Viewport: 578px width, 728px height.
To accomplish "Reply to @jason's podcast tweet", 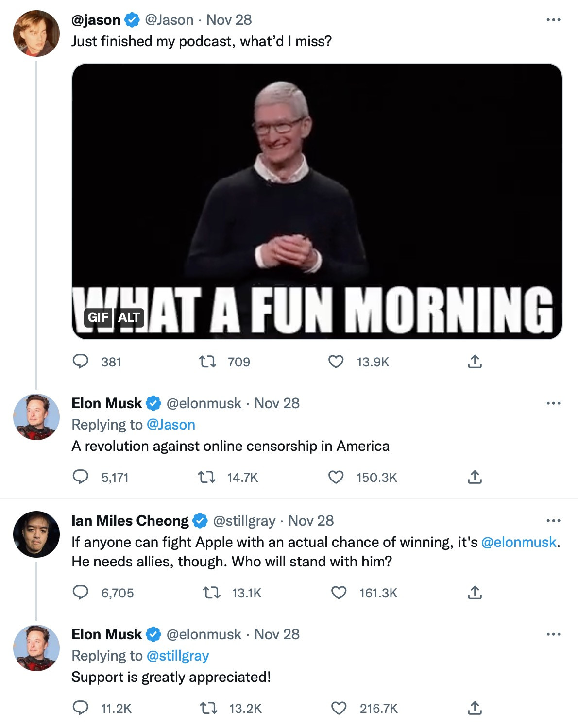I will point(81,362).
